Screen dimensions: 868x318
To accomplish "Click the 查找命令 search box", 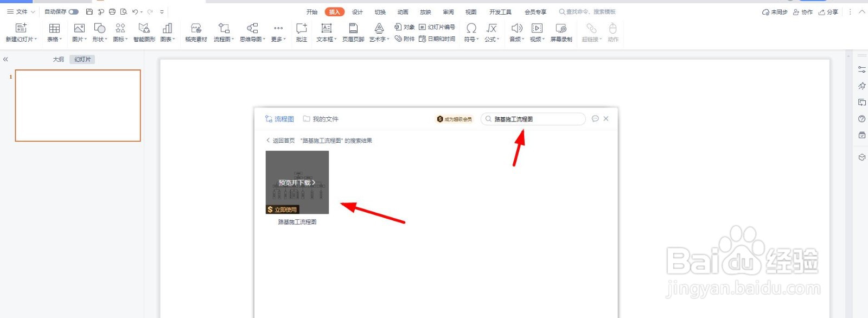I will (588, 12).
